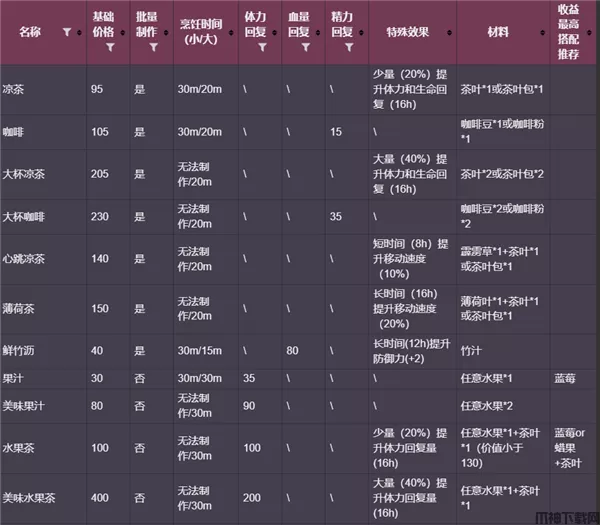Sort by 体力回复 using its sort arrows

274,33
